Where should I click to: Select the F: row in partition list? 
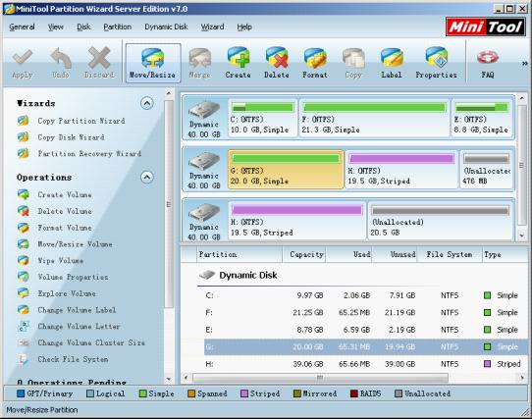point(366,312)
